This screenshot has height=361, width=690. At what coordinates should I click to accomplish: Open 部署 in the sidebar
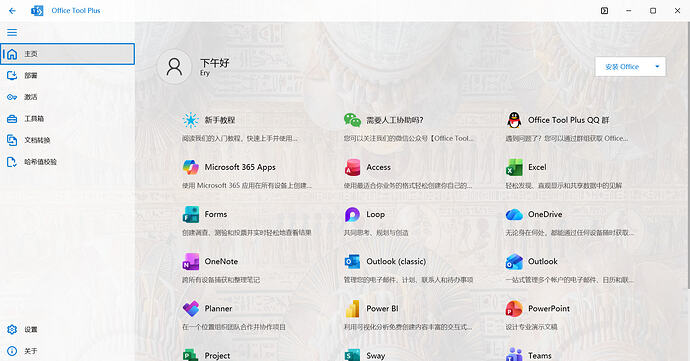click(67, 75)
